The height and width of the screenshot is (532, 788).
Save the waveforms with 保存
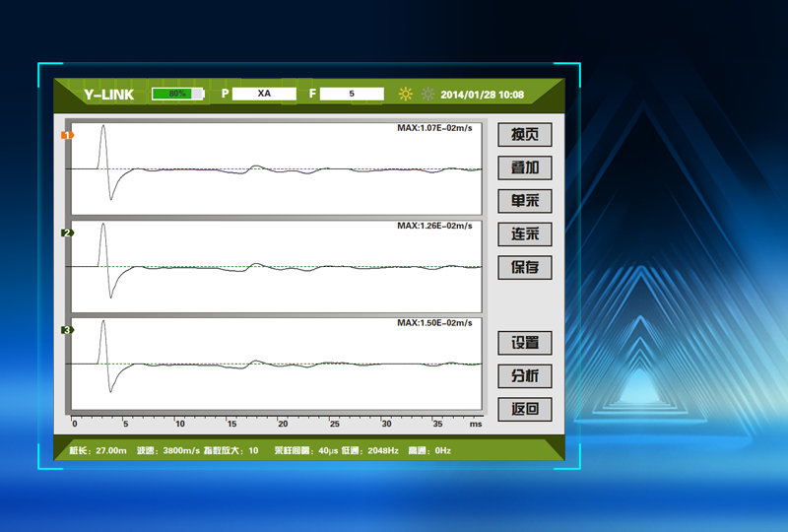[524, 267]
